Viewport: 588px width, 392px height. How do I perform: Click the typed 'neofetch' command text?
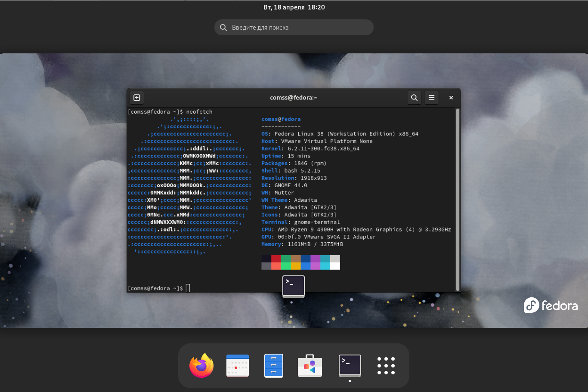199,112
